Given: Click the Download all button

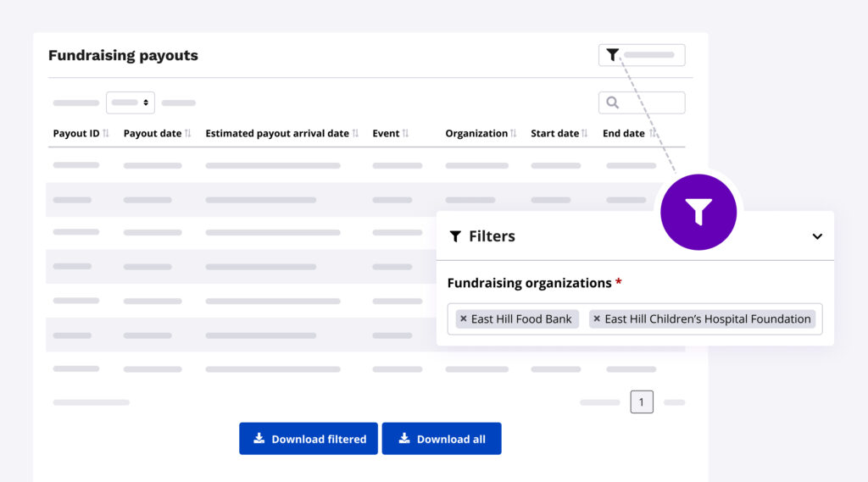Looking at the screenshot, I should tap(442, 439).
